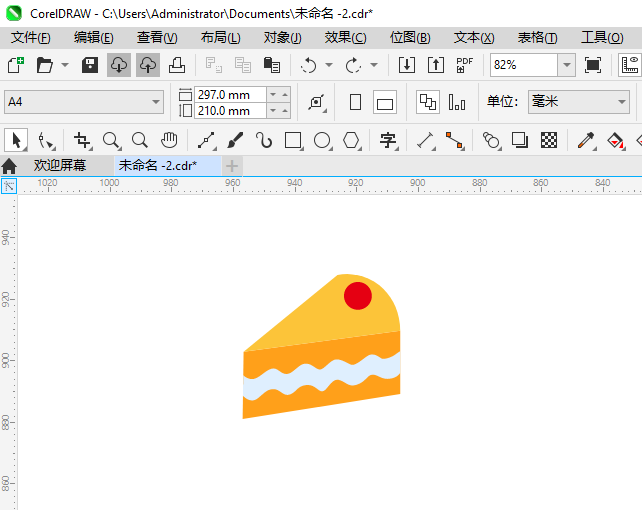Select the Rectangle tool
Screen dimensions: 642x510
pyautogui.click(x=293, y=140)
